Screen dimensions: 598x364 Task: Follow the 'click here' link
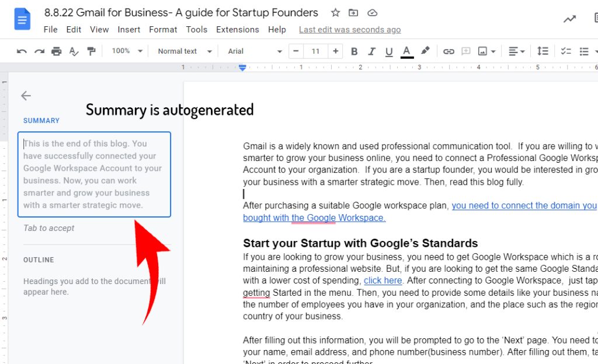click(383, 281)
